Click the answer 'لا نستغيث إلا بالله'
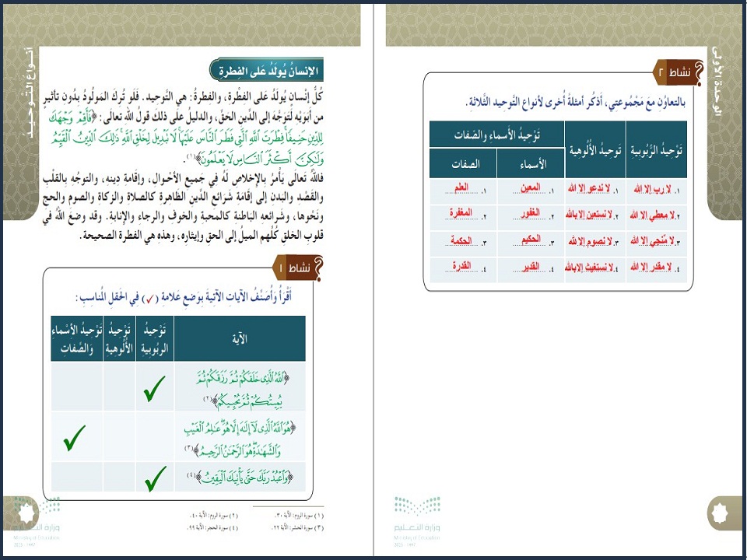The image size is (747, 560). (x=589, y=267)
